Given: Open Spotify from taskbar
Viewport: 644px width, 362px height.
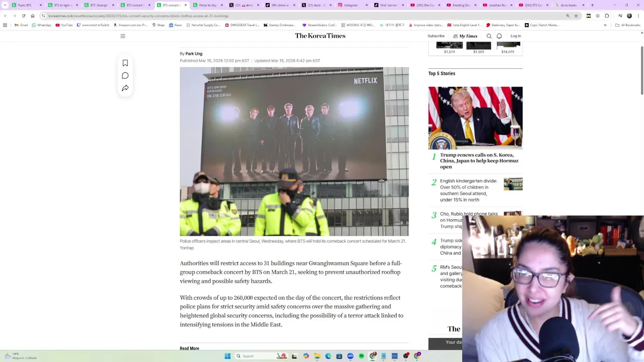Looking at the screenshot, I should tap(361, 356).
